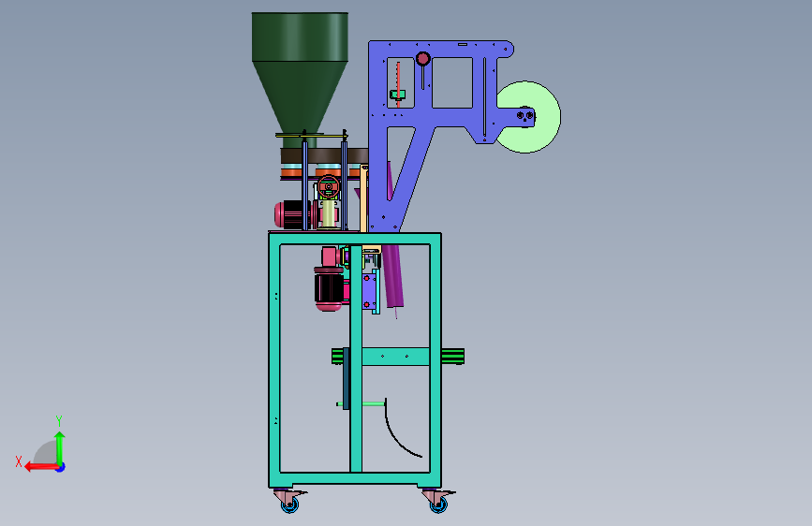Select the teal frame bottom rail
The image size is (812, 526).
click(355, 479)
